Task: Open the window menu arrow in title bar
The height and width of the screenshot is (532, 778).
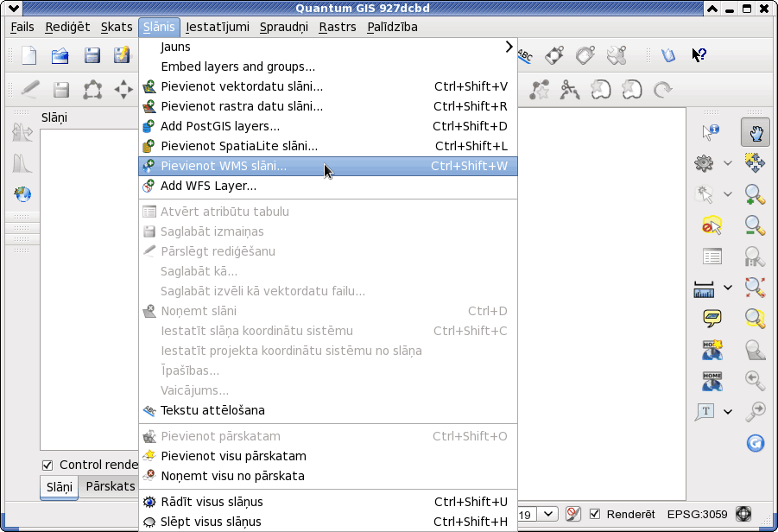Action: pos(14,9)
